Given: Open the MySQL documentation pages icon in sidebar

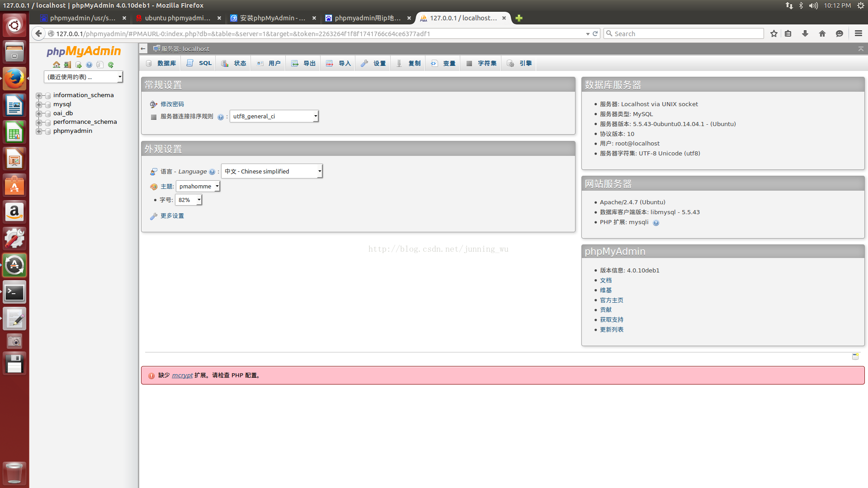Looking at the screenshot, I should click(x=100, y=65).
